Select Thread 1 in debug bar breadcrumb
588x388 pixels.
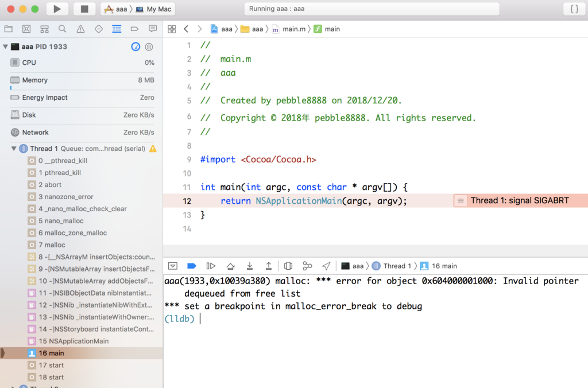[395, 266]
